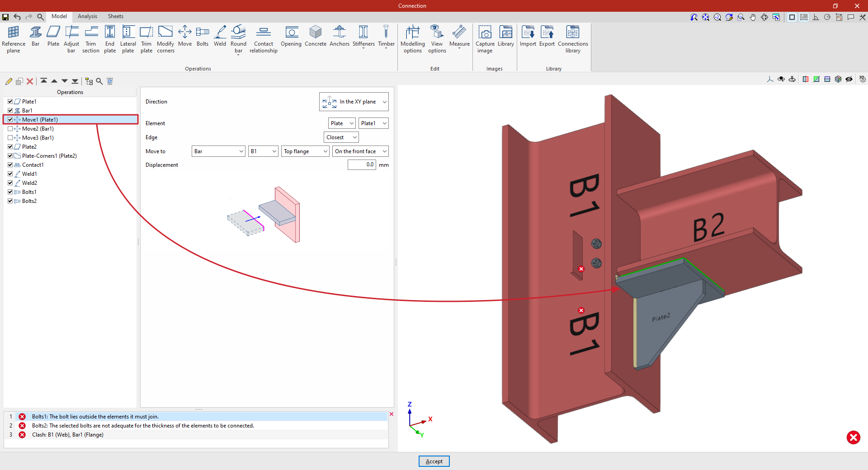Open the 'On the front face' dropdown
The width and height of the screenshot is (868, 470).
pyautogui.click(x=360, y=151)
